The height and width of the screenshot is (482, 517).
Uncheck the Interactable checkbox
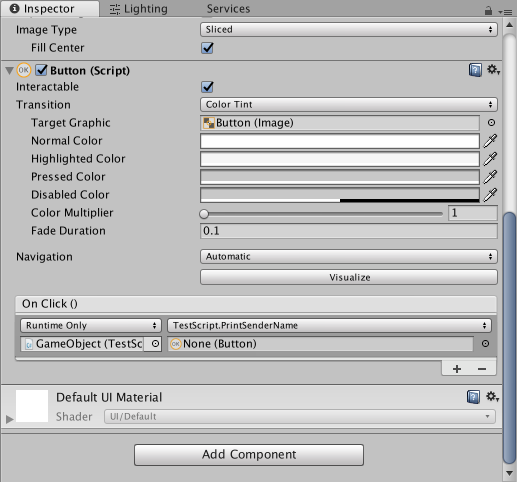click(x=207, y=87)
